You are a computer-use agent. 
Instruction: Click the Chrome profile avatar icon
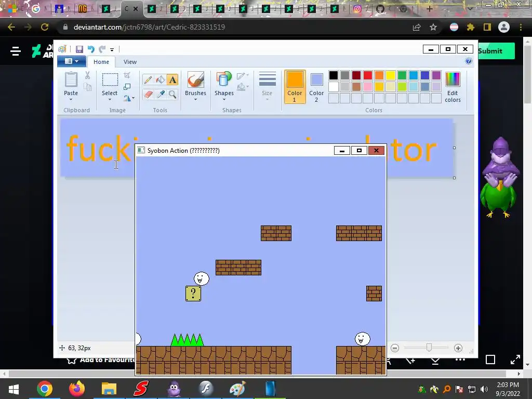click(x=504, y=27)
